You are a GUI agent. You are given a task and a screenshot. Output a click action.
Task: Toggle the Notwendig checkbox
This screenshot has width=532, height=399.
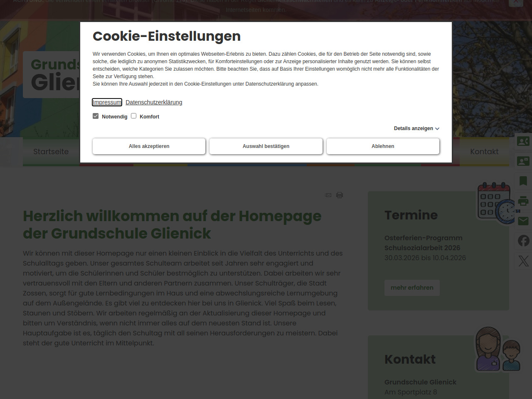click(x=96, y=116)
